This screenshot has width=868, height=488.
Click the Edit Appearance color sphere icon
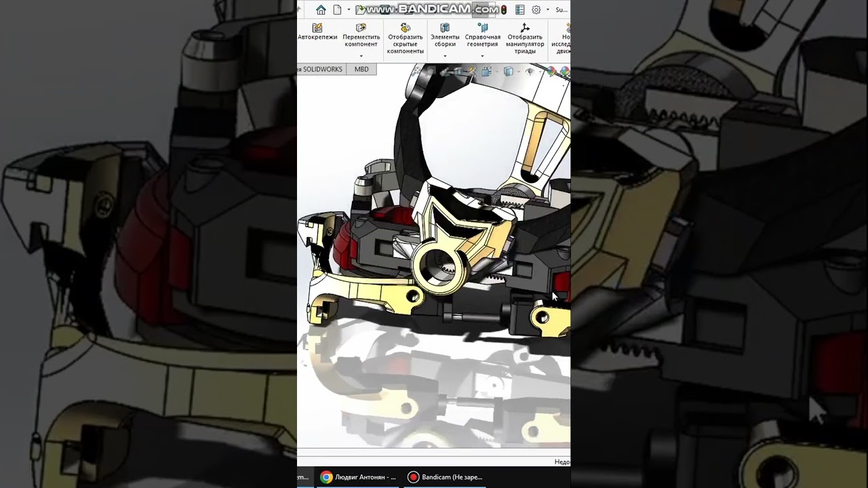pos(551,72)
